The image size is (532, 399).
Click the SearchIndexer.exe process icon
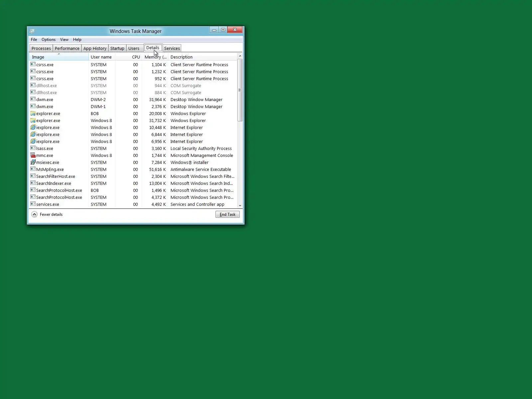[x=33, y=183]
